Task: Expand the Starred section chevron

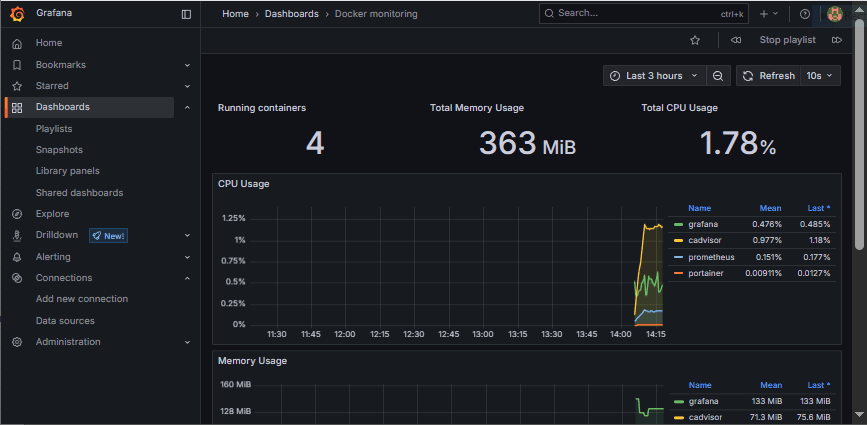Action: [x=187, y=86]
